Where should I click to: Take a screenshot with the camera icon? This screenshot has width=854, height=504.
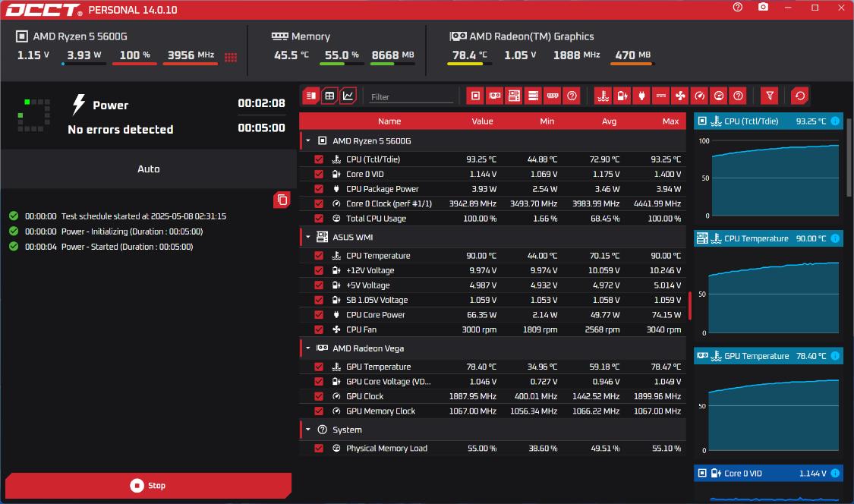tap(763, 7)
